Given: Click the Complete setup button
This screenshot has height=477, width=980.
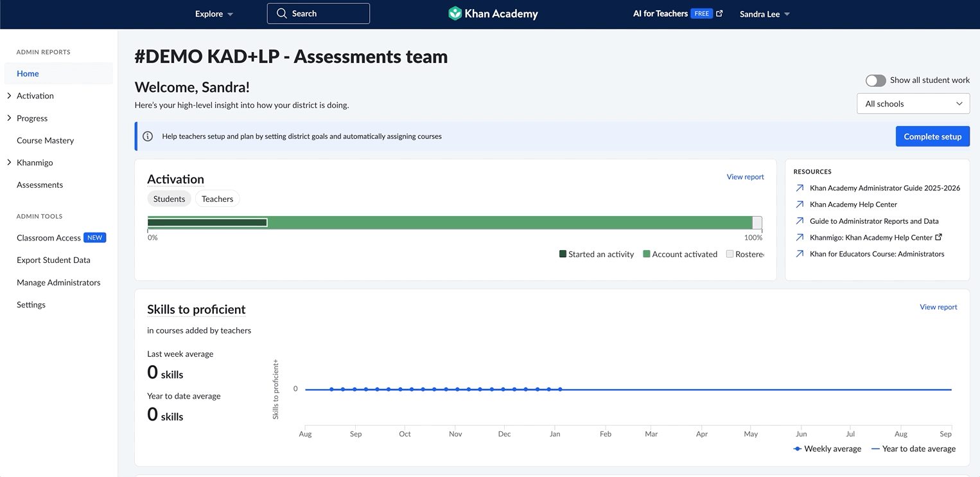Looking at the screenshot, I should coord(932,136).
